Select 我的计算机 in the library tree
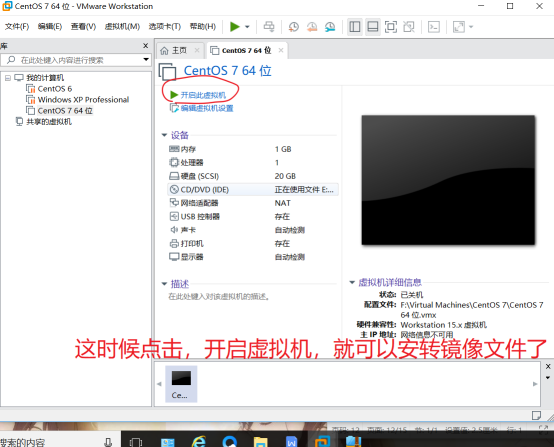 pyautogui.click(x=45, y=78)
